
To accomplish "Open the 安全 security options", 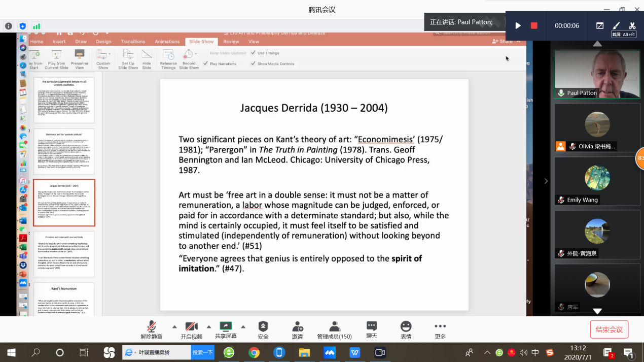I will 263,330.
